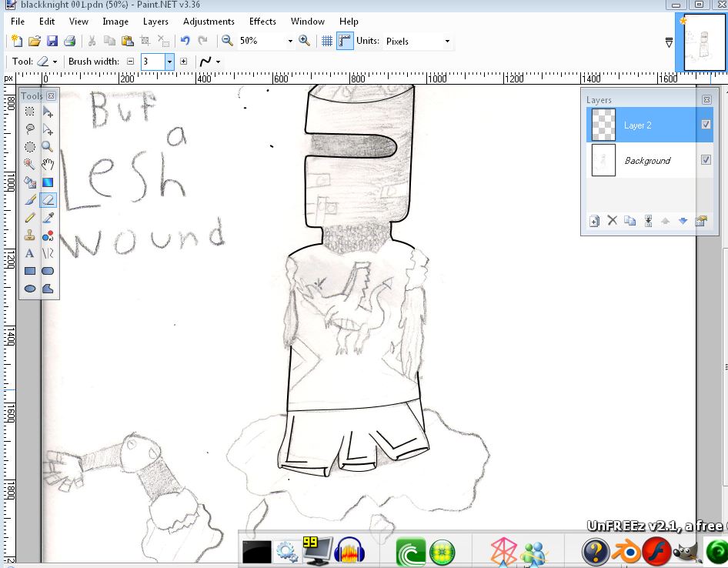The image size is (728, 568).
Task: Undo the last action
Action: pos(185,41)
